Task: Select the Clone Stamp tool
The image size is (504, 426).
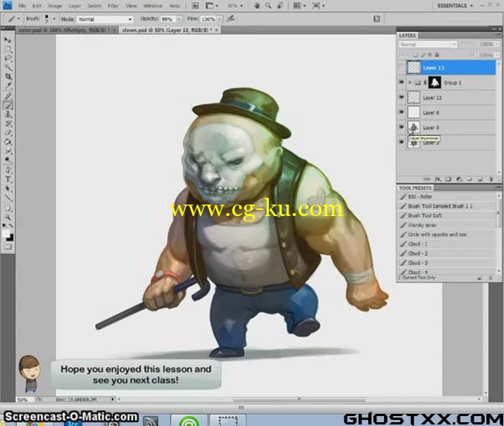Action: tap(8, 115)
